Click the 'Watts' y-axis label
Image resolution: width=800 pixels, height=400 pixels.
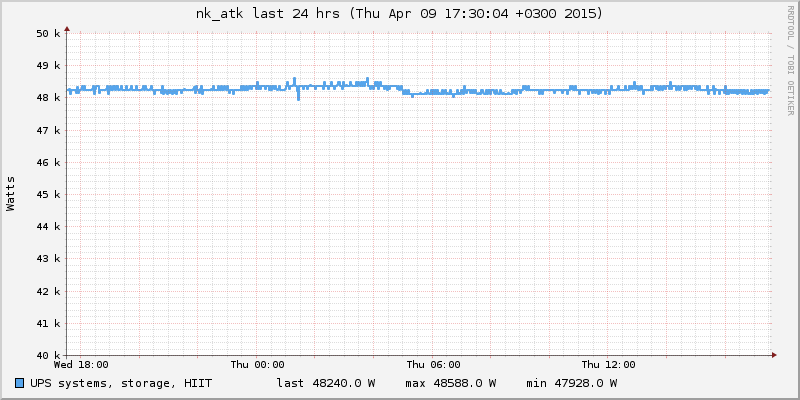(11, 194)
